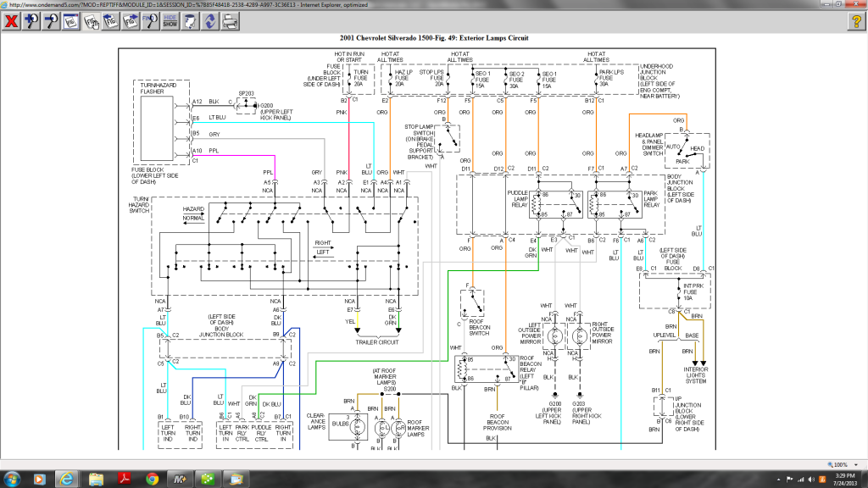Viewport: 868px width, 488px height.
Task: Click the 'ROOF MARKER LAMPS' label near bulbs
Action: pos(418,428)
